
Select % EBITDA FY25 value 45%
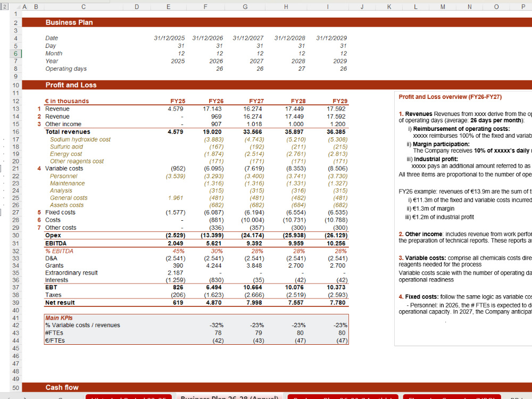pos(178,252)
